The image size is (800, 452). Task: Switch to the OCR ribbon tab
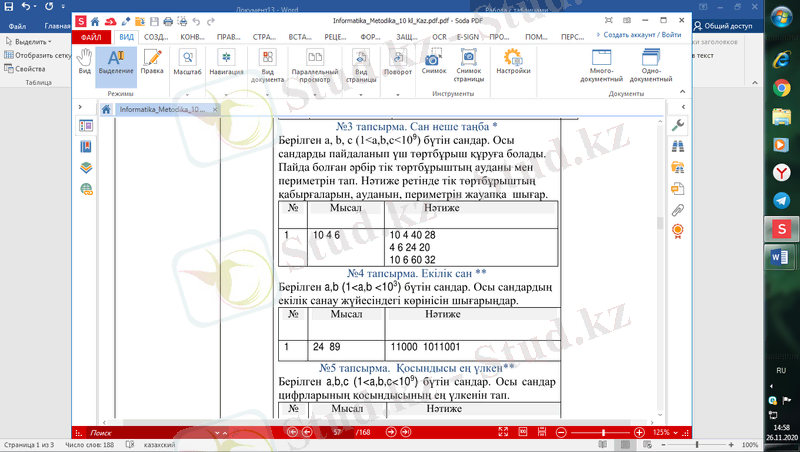pyautogui.click(x=437, y=36)
